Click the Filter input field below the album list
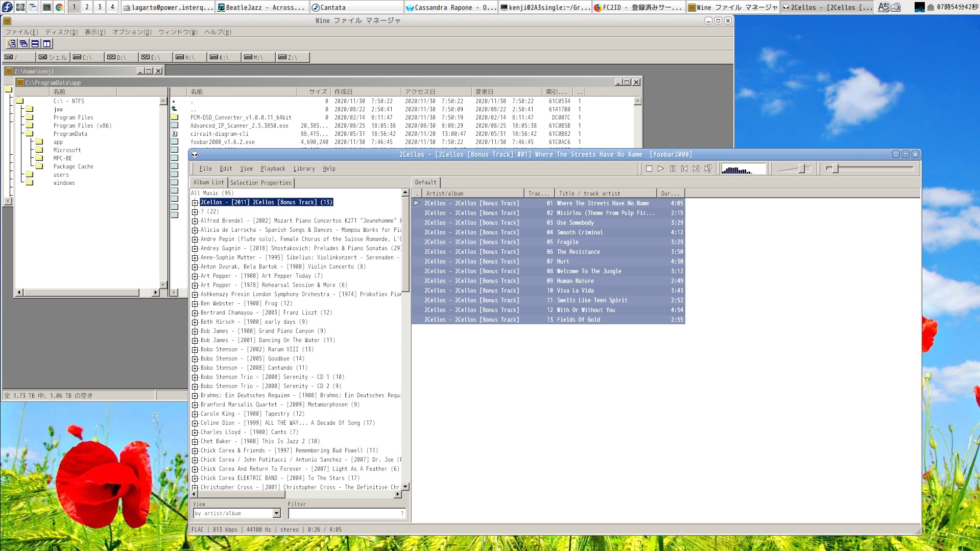 [x=347, y=513]
